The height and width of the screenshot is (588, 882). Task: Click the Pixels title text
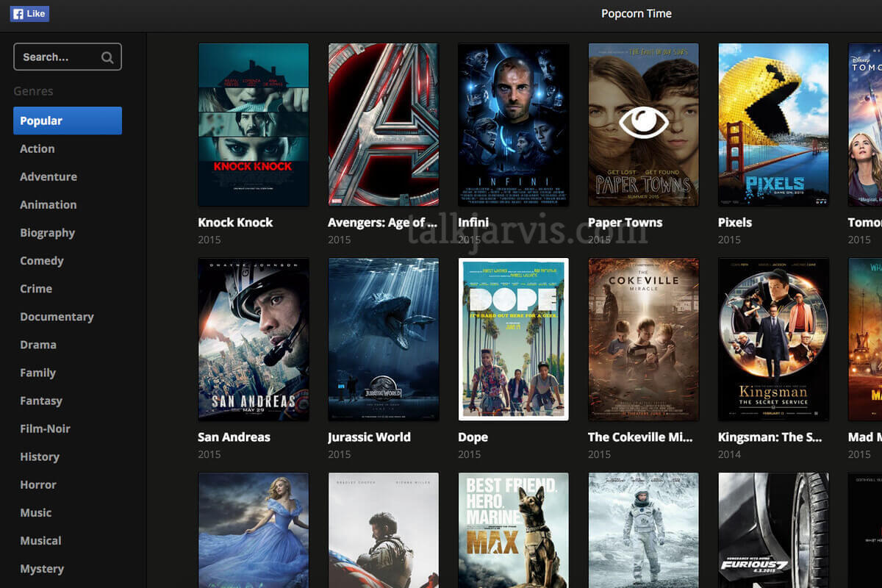pos(735,222)
